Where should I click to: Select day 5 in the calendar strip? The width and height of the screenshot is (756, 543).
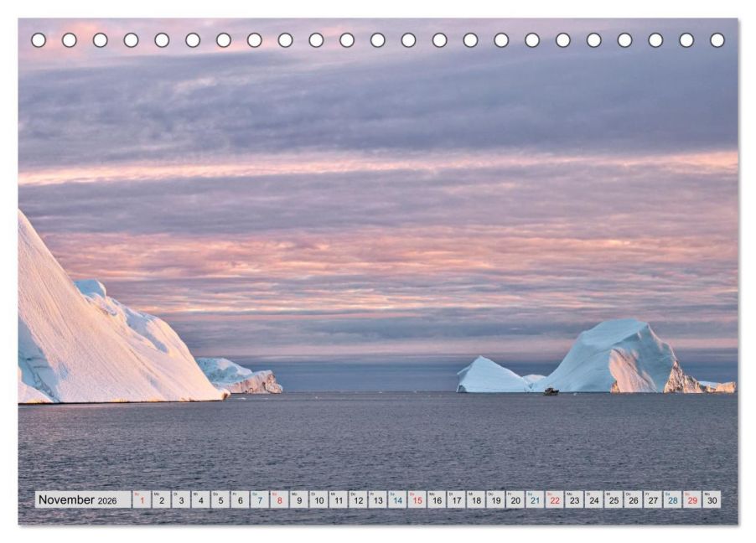pyautogui.click(x=220, y=499)
